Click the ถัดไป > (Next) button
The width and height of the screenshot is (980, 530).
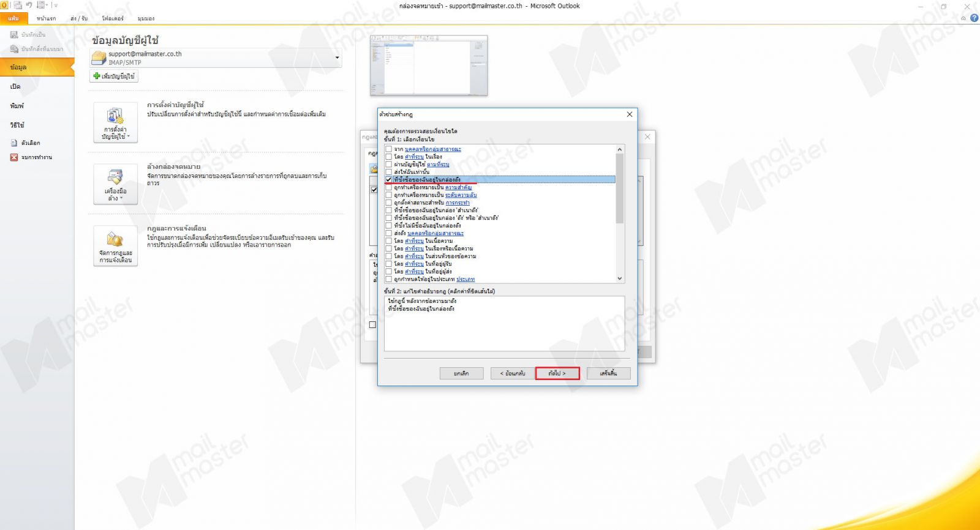point(557,373)
